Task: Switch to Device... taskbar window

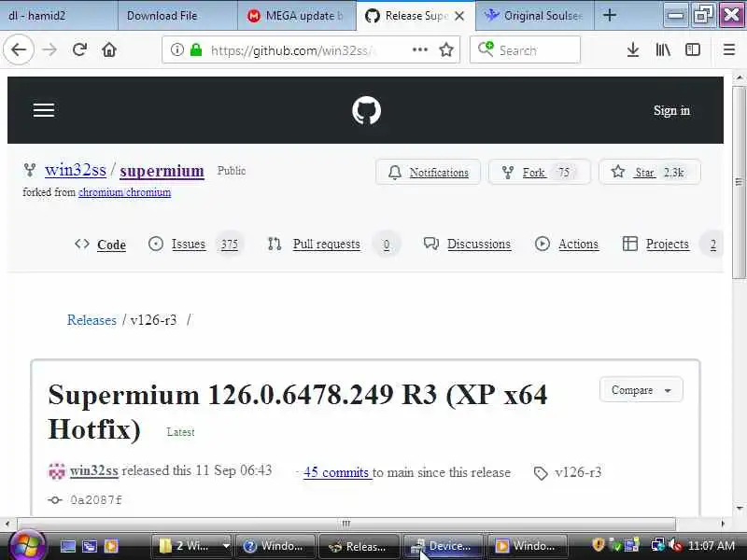Action: point(443,546)
